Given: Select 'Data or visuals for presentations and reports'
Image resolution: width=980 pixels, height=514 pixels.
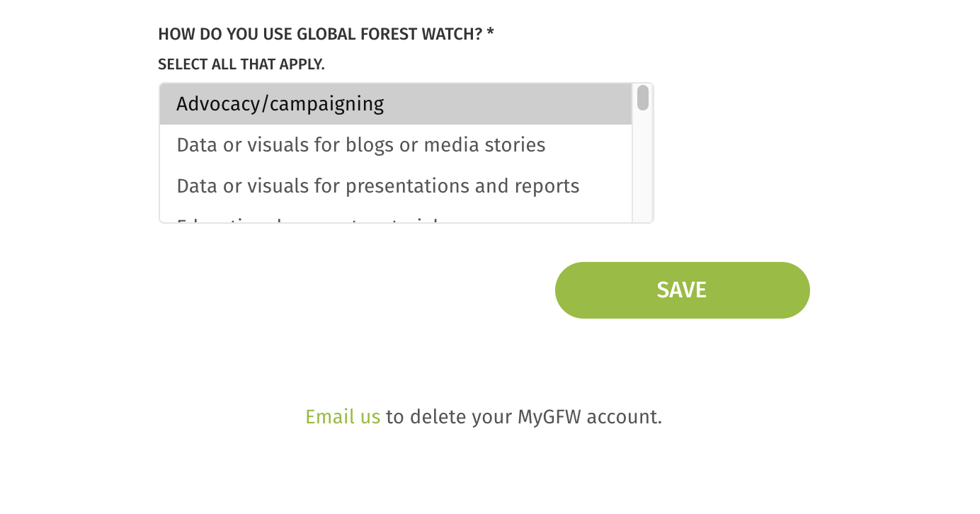Looking at the screenshot, I should point(377,185).
